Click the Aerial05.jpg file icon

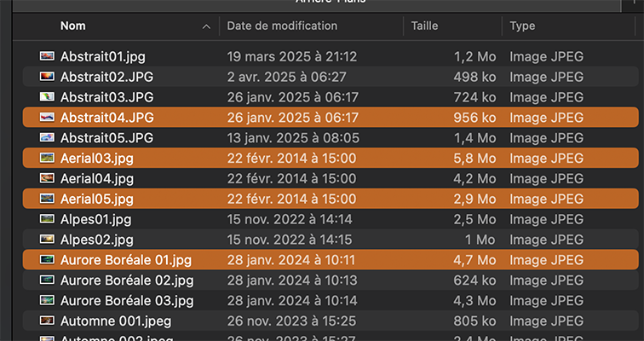click(47, 199)
